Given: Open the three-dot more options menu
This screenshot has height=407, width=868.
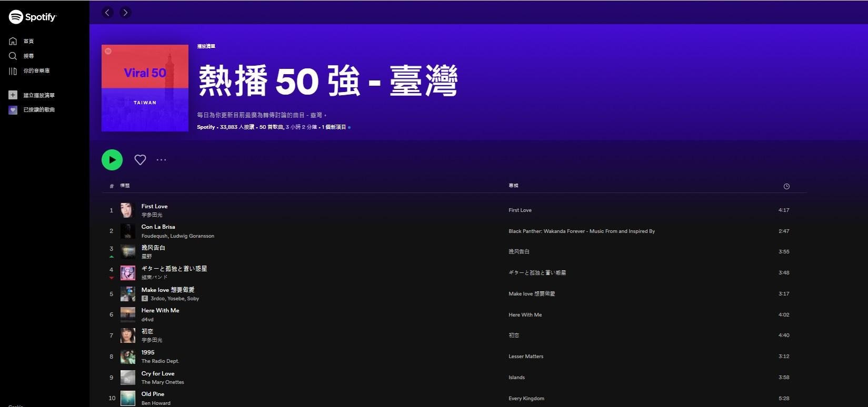Looking at the screenshot, I should 161,160.
